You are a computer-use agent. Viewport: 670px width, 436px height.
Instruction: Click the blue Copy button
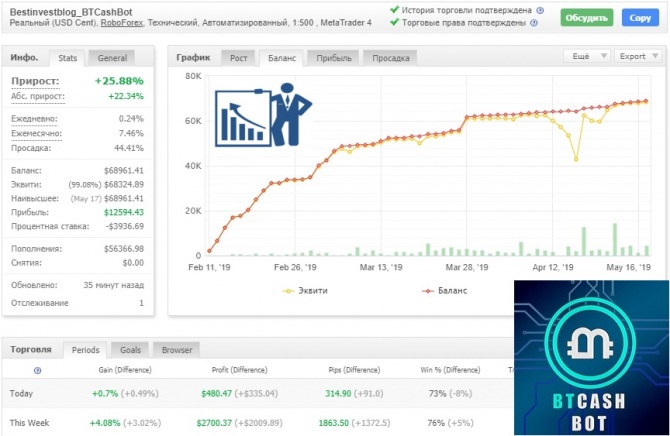pyautogui.click(x=640, y=18)
